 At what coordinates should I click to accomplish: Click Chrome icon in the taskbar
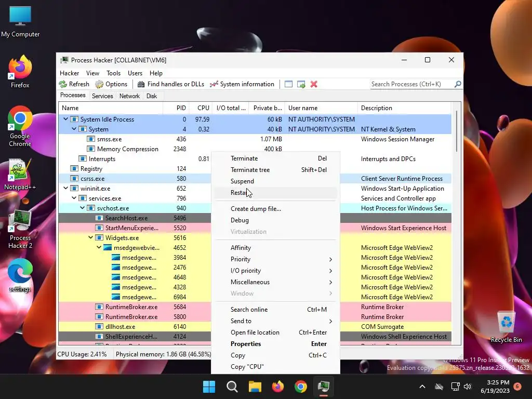(301, 387)
